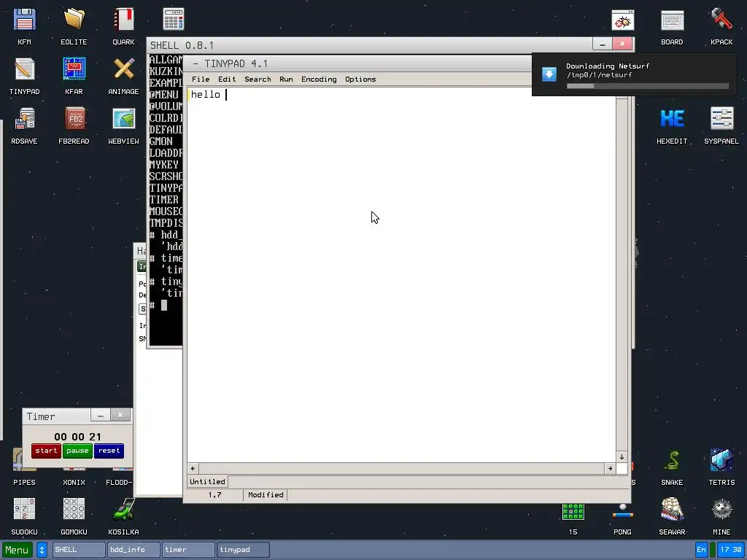Click the Untitled document tab
The image size is (747, 560).
[x=207, y=481]
